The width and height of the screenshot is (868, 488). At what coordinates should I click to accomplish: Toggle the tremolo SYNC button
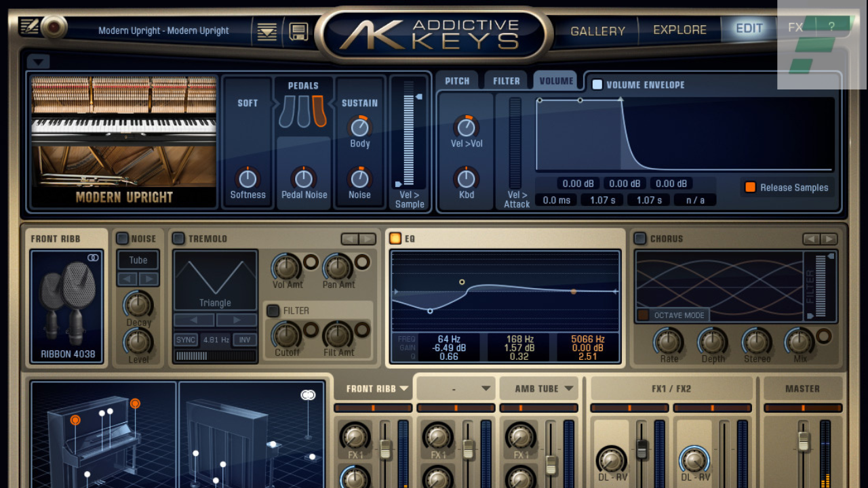pos(186,340)
